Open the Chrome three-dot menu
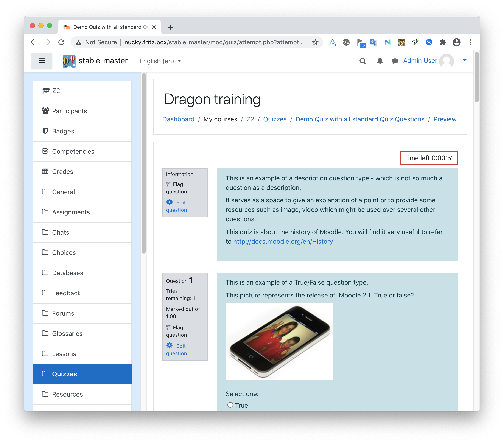This screenshot has height=443, width=504. point(470,42)
